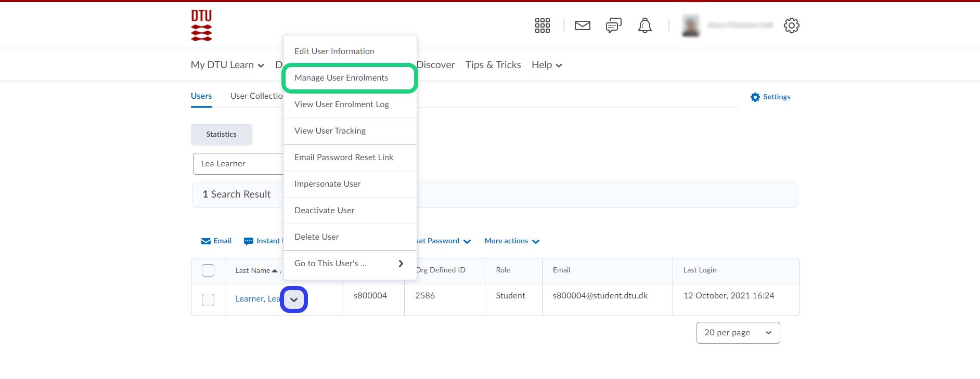This screenshot has height=379, width=980.
Task: Open admin tools gear icon
Action: [x=791, y=25]
